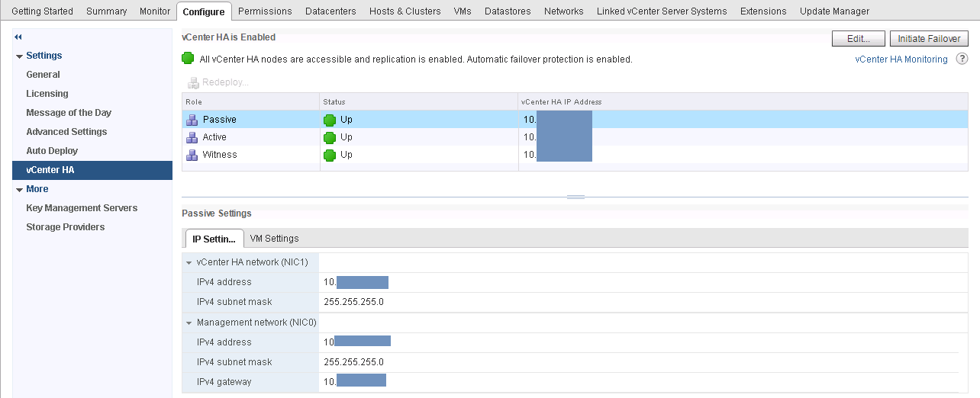Open the Extensions tab
The height and width of the screenshot is (398, 980).
point(763,11)
